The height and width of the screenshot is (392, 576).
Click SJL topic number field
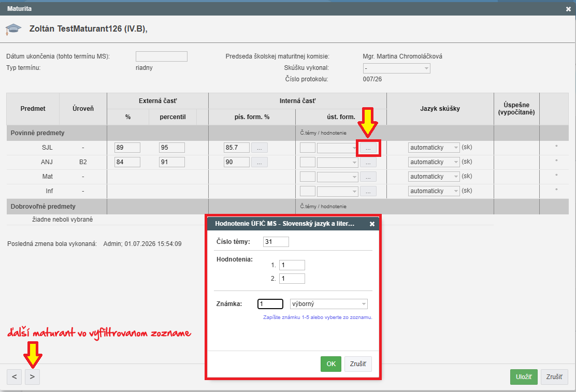click(308, 148)
